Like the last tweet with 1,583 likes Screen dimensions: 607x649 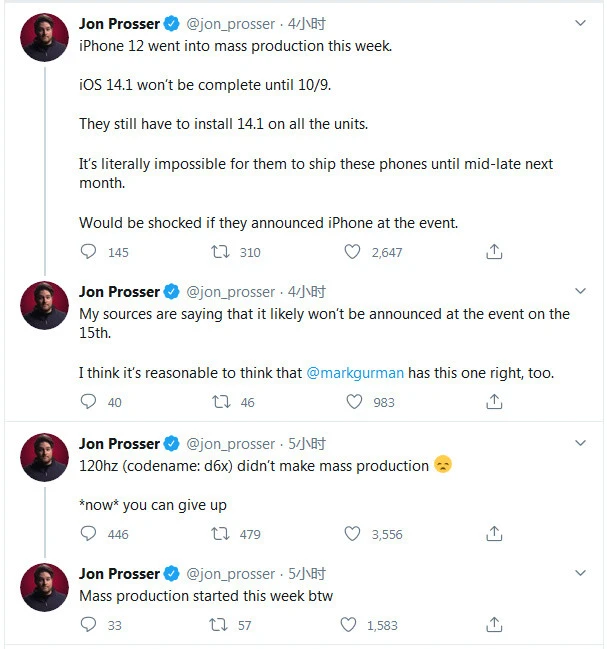point(348,625)
